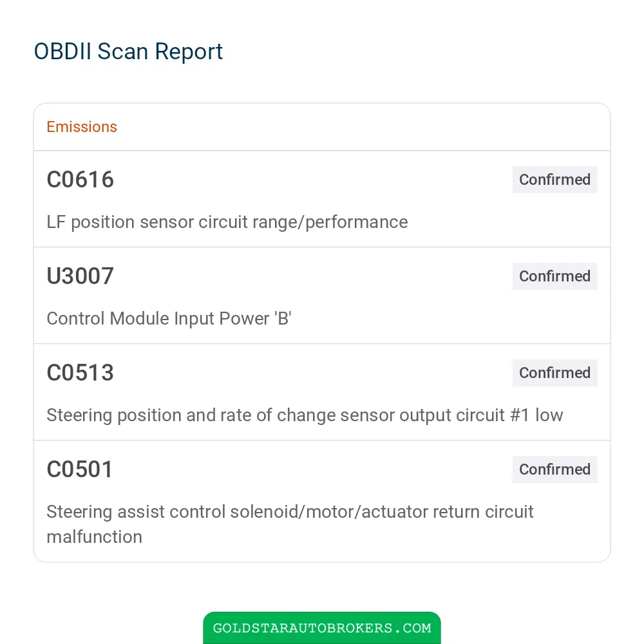
Task: Click the U3007 entry row
Action: (x=322, y=296)
